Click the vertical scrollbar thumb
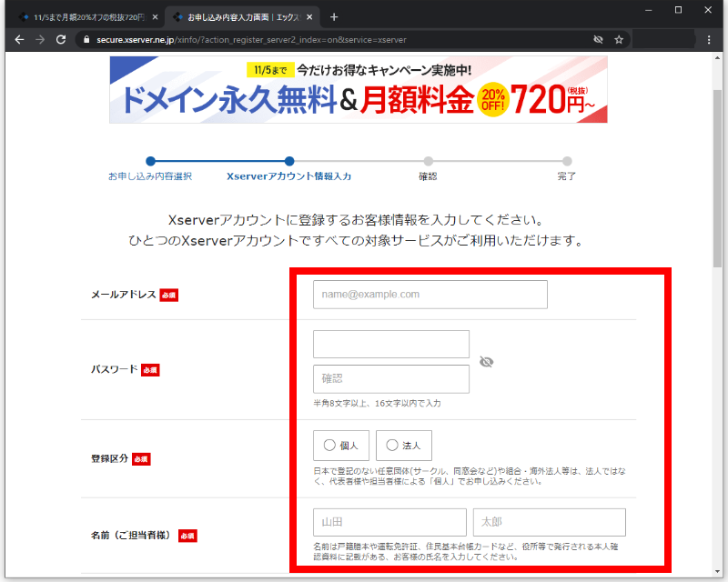 718,178
